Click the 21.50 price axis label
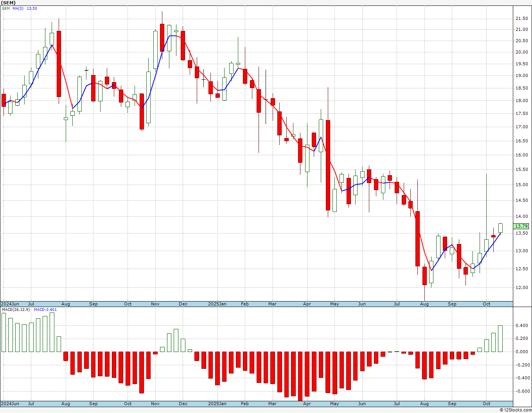The height and width of the screenshot is (413, 532). 521,19
